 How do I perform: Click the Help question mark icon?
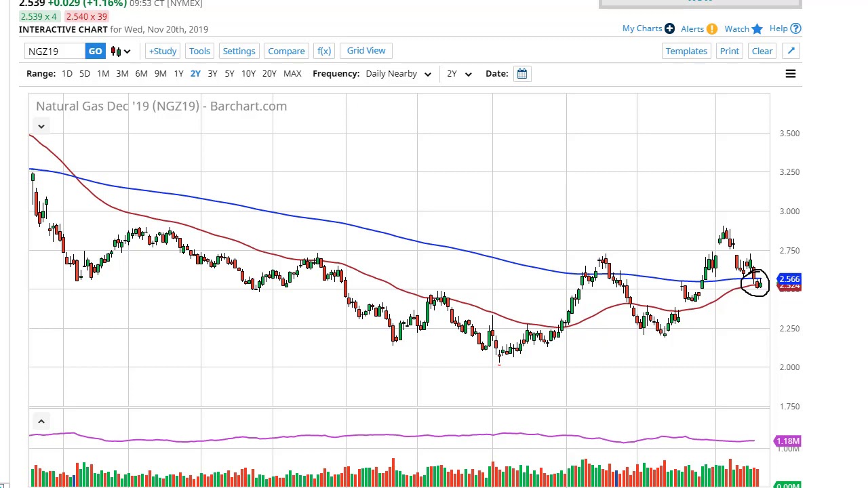(795, 28)
